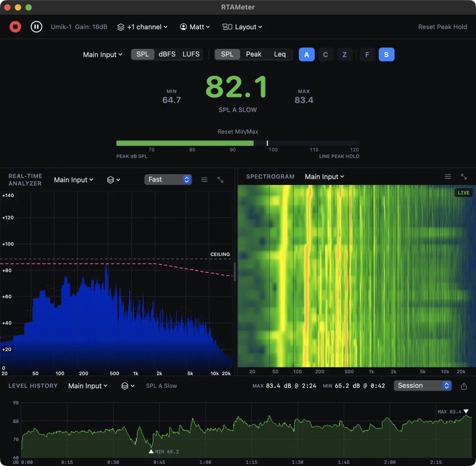Select the dBFS unit tab
476x466 pixels.
pos(167,54)
